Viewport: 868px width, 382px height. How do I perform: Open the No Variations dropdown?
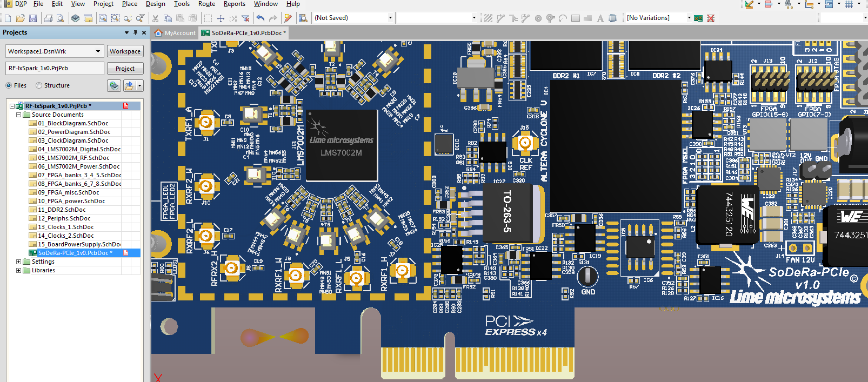689,18
